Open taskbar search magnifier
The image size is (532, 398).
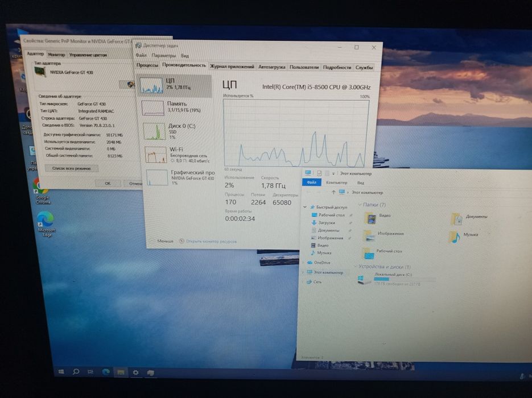pos(76,371)
